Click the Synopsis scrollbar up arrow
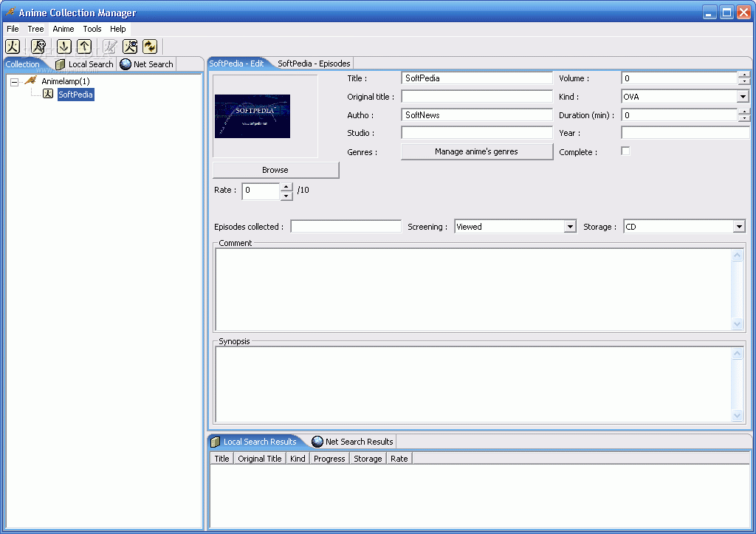The height and width of the screenshot is (534, 756). point(737,354)
